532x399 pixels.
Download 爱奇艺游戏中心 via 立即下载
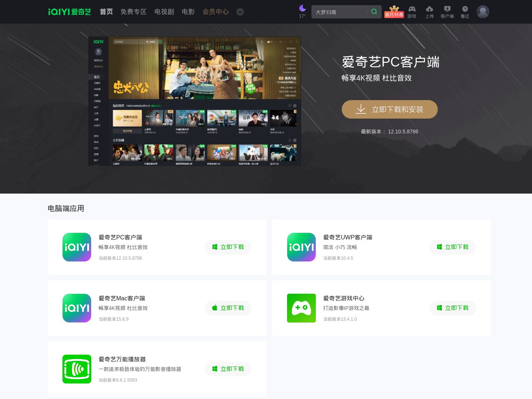point(453,308)
